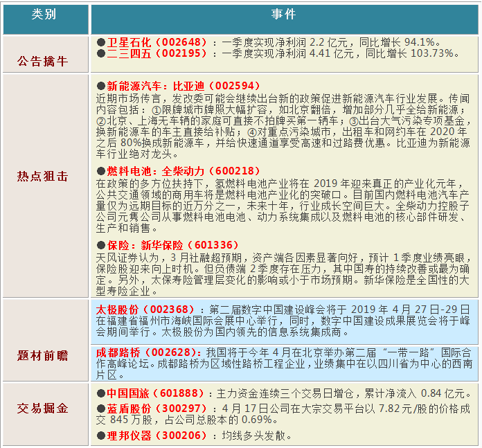Screen dimensions: 482x448
Task: Open 保险：新华保险（601336） heading
Action: (172, 245)
